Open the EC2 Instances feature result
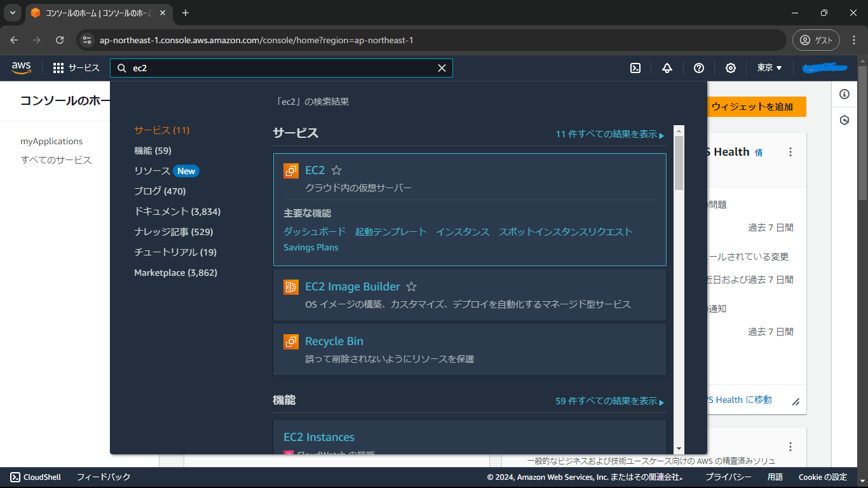This screenshot has width=868, height=488. pos(319,437)
